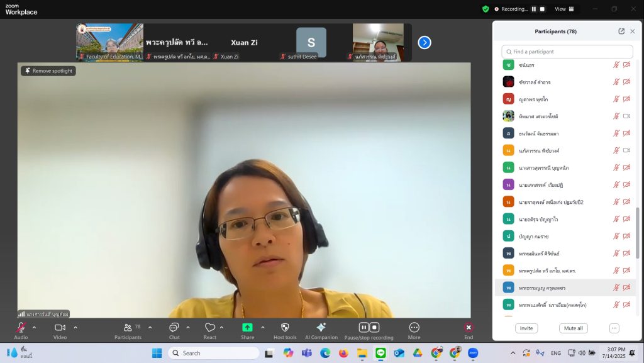Show hidden system tray icons
The height and width of the screenshot is (363, 644).
point(513,353)
